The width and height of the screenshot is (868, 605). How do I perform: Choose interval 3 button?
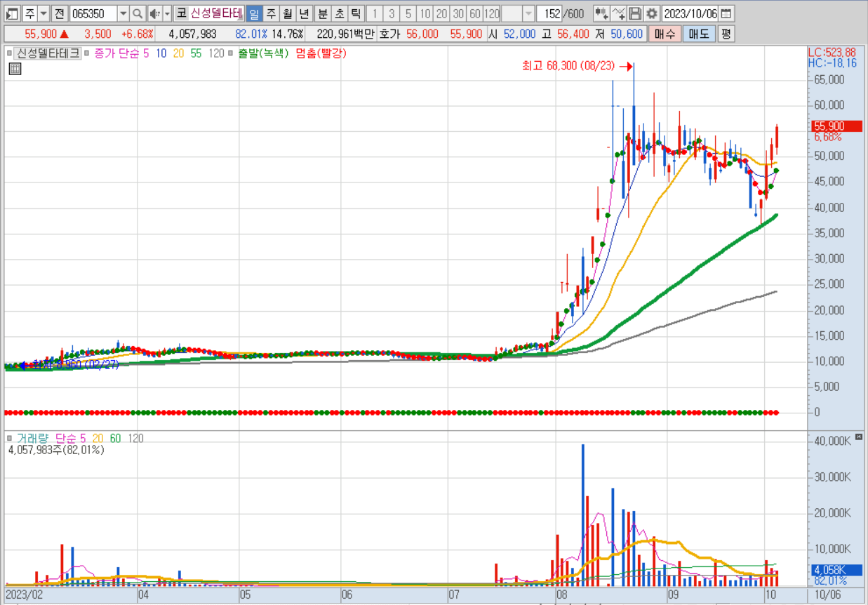tap(392, 13)
